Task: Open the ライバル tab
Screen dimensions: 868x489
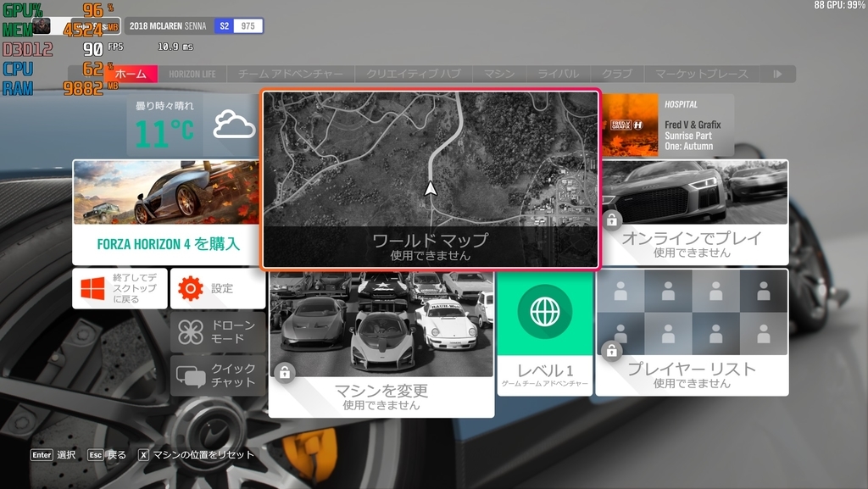Action: tap(558, 74)
